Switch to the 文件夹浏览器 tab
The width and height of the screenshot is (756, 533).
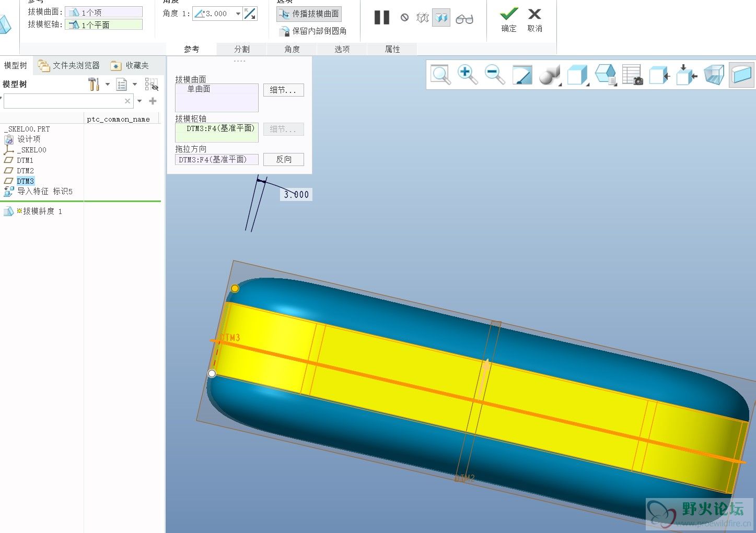coord(69,65)
